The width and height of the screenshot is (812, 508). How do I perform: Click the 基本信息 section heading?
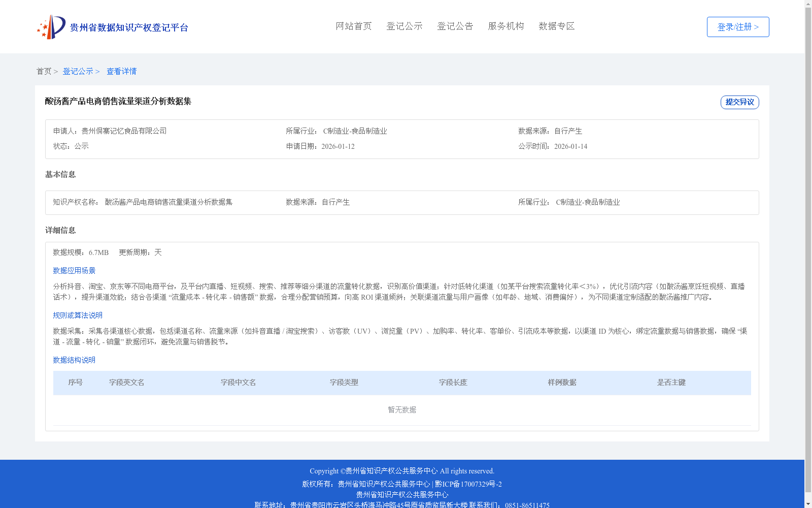pos(60,174)
